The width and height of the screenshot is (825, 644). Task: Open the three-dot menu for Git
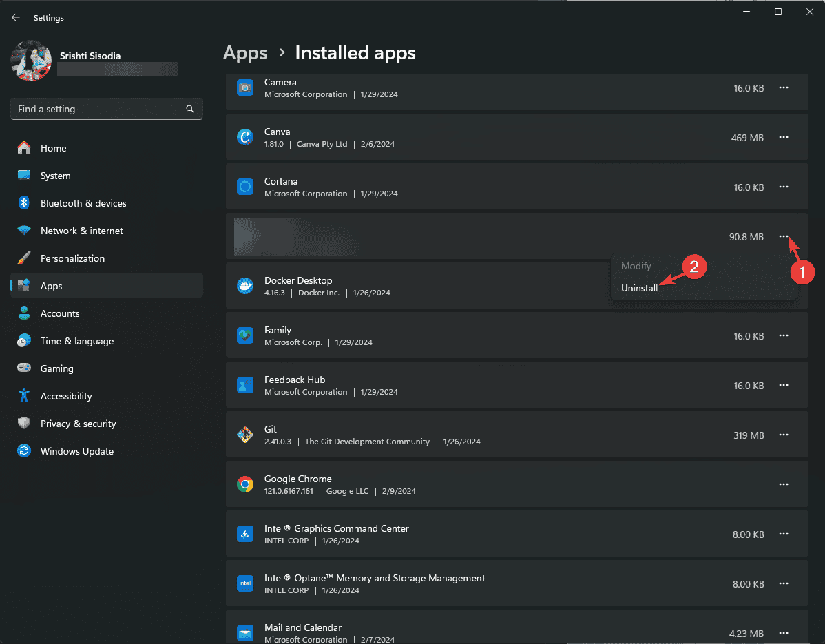click(784, 435)
